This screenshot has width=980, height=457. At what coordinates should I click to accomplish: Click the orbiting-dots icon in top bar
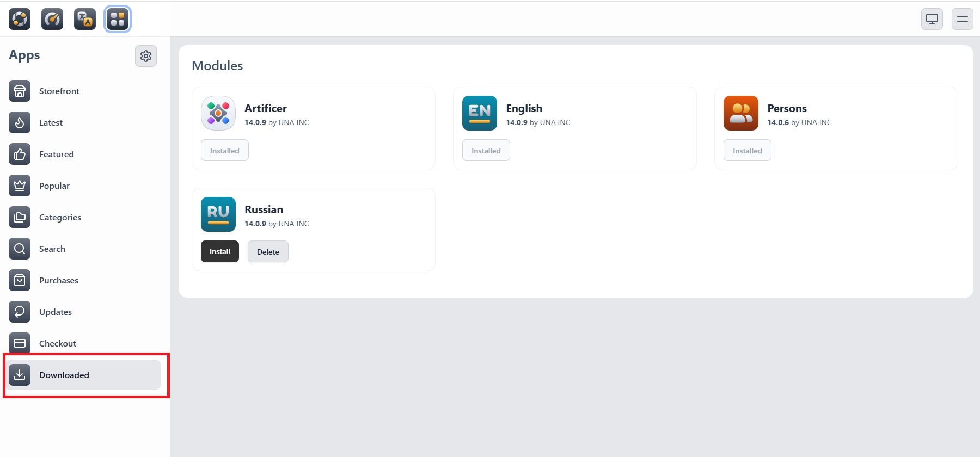[20, 19]
